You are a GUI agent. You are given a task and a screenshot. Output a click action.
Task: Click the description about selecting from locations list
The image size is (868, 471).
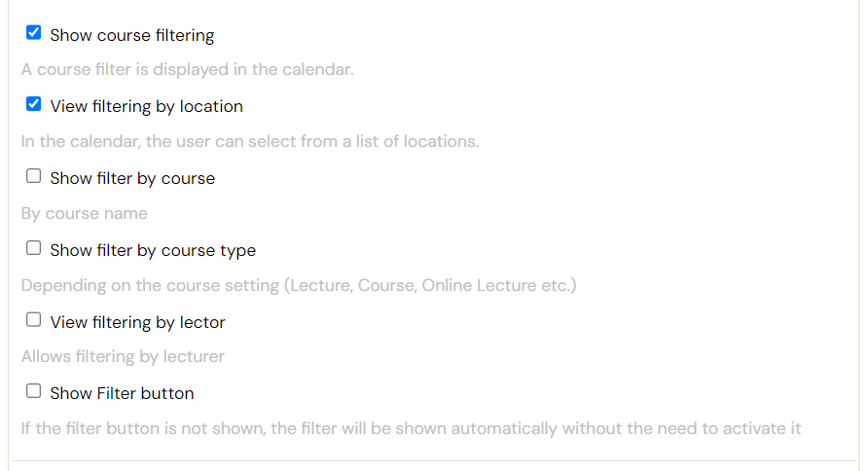tap(250, 142)
